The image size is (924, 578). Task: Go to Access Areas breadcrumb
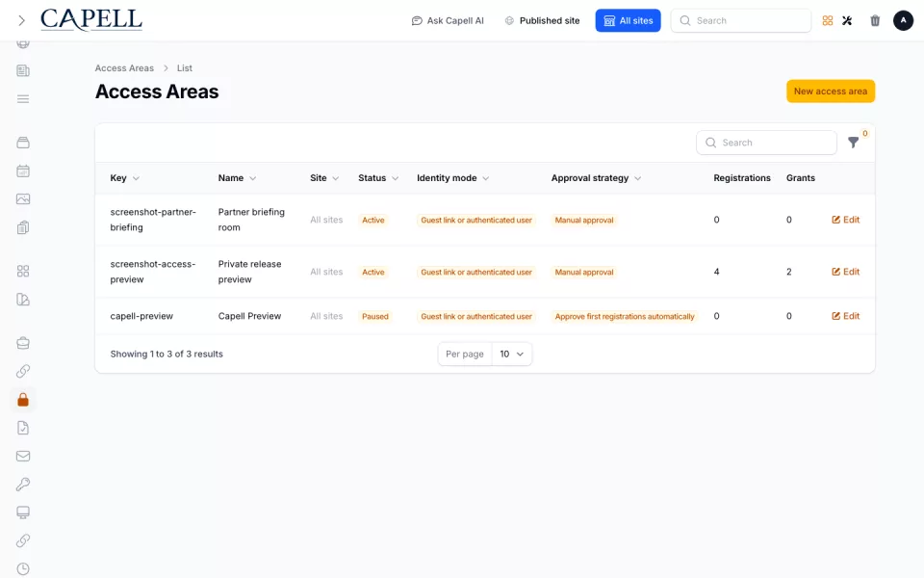coord(124,67)
